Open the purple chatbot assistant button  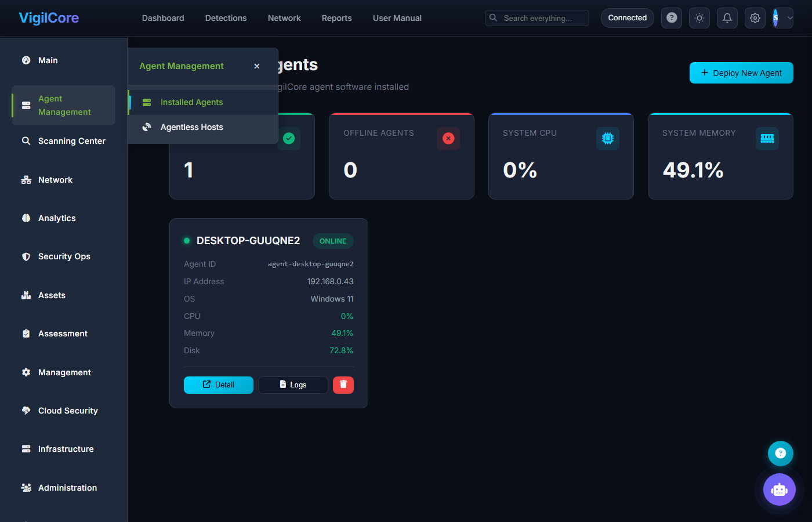780,490
